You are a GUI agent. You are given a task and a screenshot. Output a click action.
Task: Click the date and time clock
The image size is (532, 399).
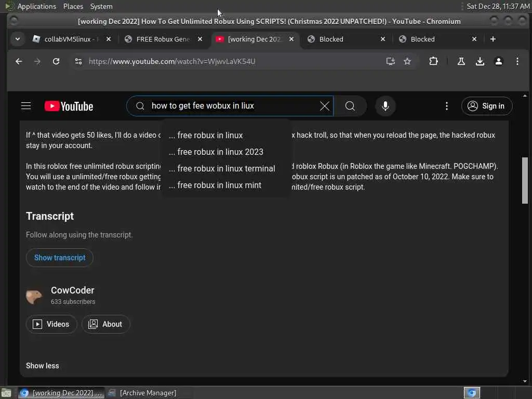pos(498,6)
